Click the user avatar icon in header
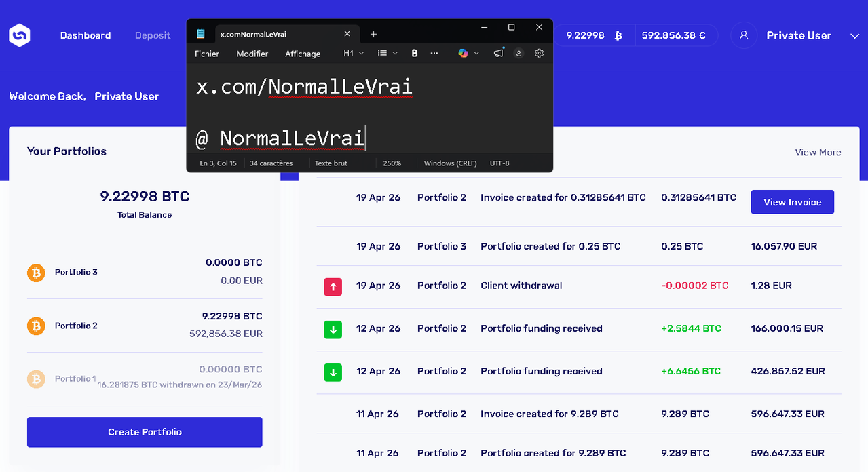The width and height of the screenshot is (868, 472). click(744, 35)
